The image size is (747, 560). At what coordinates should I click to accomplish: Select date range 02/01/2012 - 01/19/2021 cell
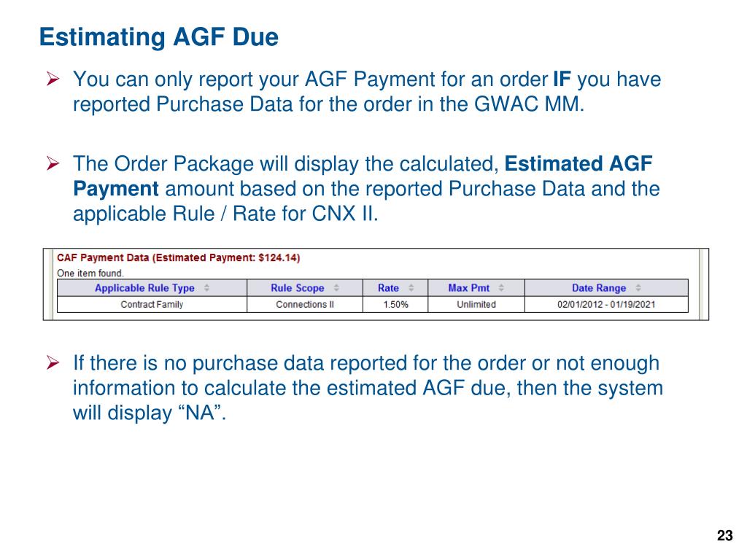(x=606, y=304)
